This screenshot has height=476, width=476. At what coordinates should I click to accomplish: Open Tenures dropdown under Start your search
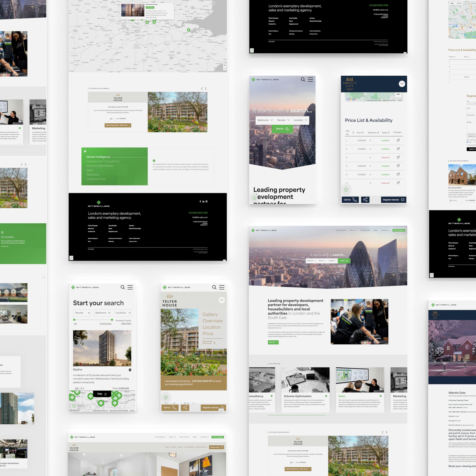point(82,313)
